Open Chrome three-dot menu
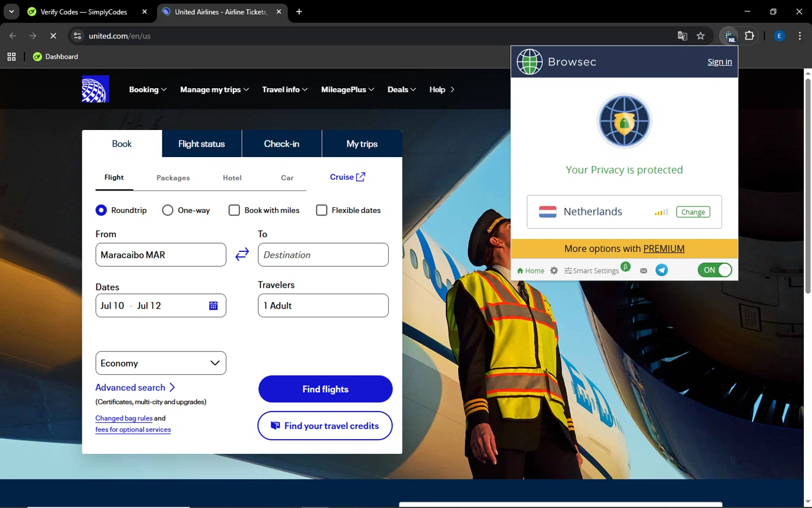The image size is (812, 508). (x=800, y=36)
